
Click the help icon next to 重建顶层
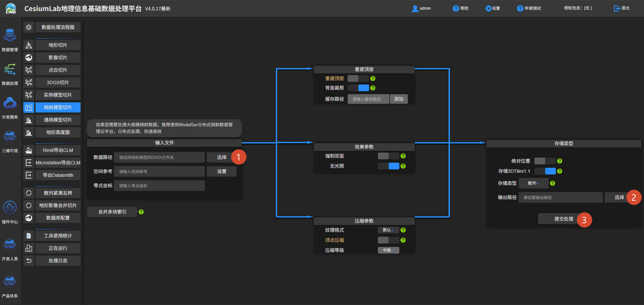coord(373,78)
